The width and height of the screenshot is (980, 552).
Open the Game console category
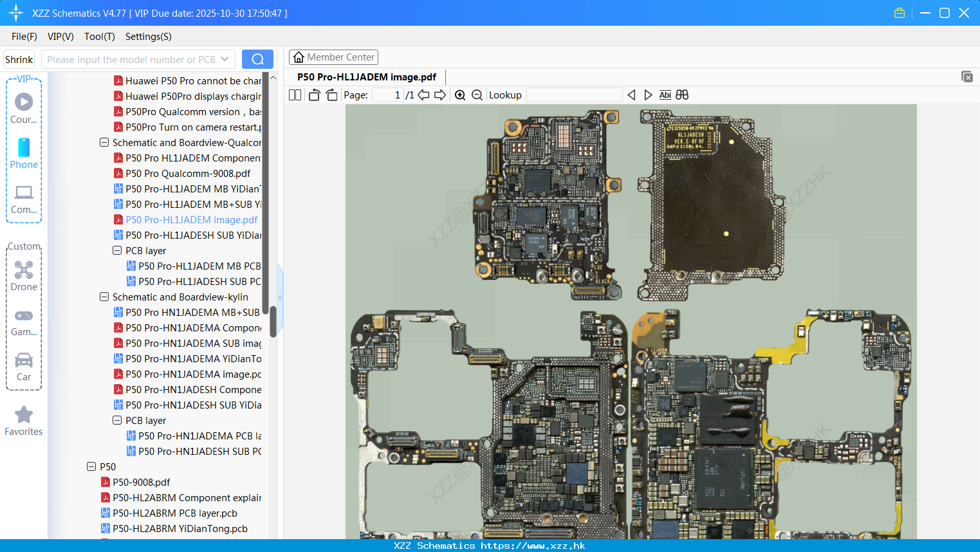pyautogui.click(x=24, y=322)
